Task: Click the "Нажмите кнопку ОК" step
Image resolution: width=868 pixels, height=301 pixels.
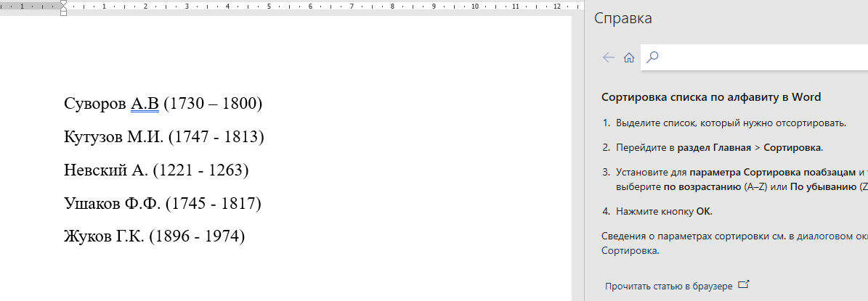Action: point(664,211)
